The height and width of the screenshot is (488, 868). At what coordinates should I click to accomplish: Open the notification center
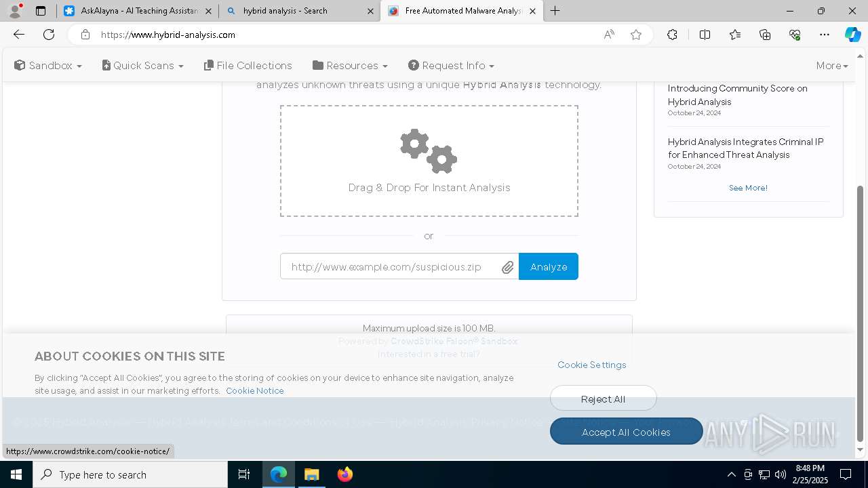click(x=846, y=474)
